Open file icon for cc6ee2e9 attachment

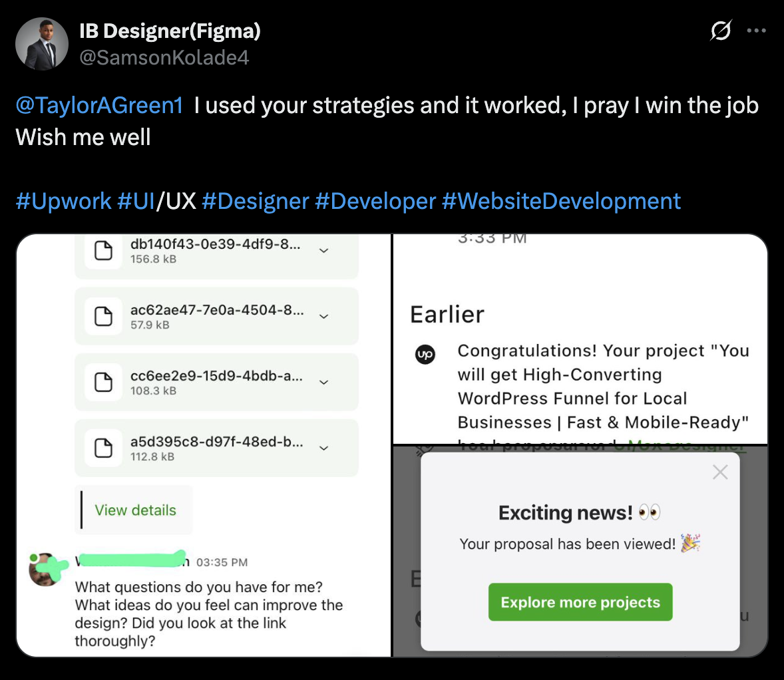pyautogui.click(x=104, y=382)
